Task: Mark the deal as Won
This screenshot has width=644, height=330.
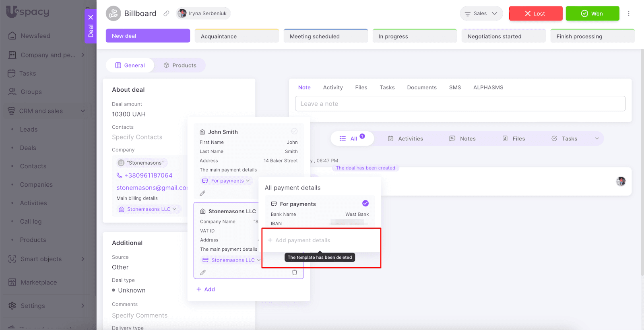Action: click(592, 14)
